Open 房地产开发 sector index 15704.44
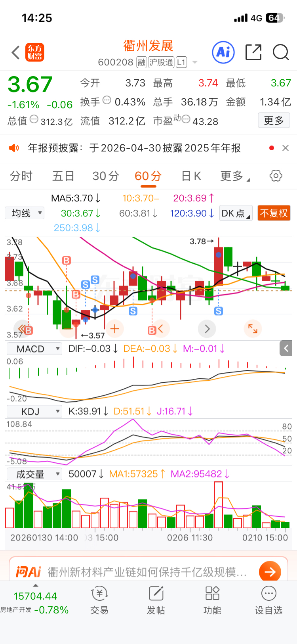The height and width of the screenshot is (644, 297). (x=35, y=603)
